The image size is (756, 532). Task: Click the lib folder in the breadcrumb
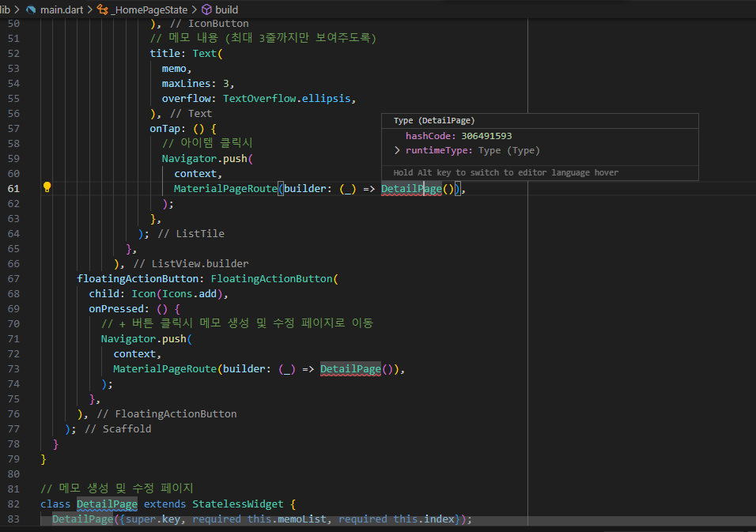(x=5, y=9)
